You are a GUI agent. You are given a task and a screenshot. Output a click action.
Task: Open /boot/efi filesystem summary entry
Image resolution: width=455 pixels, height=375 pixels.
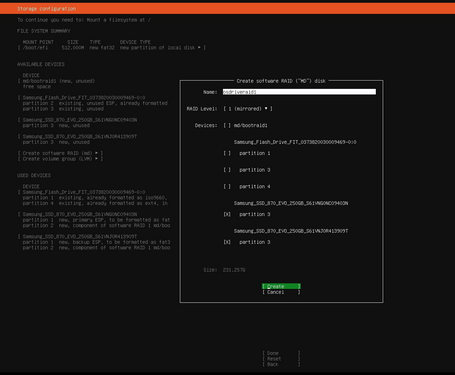tap(112, 48)
